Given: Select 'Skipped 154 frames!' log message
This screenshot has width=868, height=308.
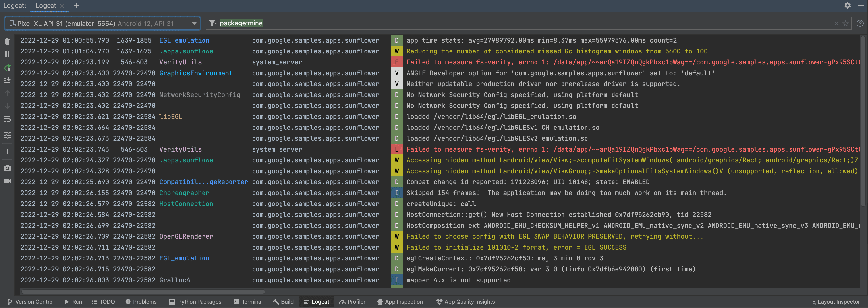Looking at the screenshot, I should 566,193.
